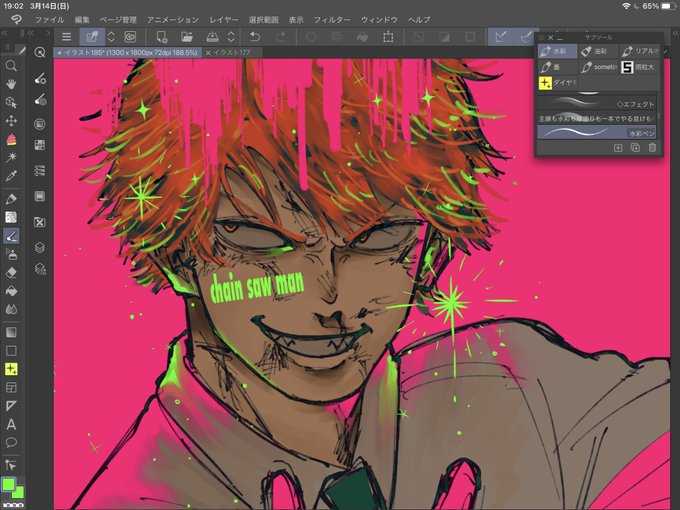Select the Move layer tool

11,121
